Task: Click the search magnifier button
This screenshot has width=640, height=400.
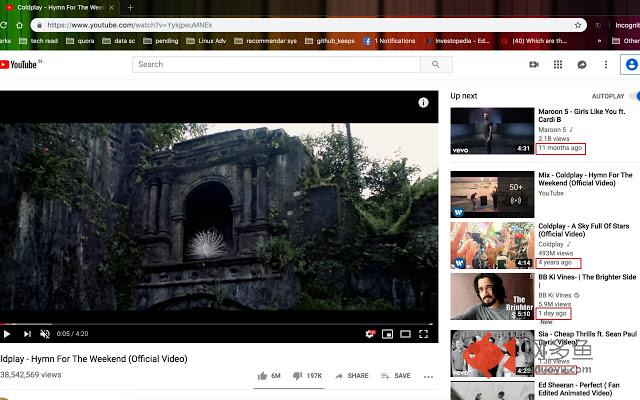Action: [x=436, y=64]
